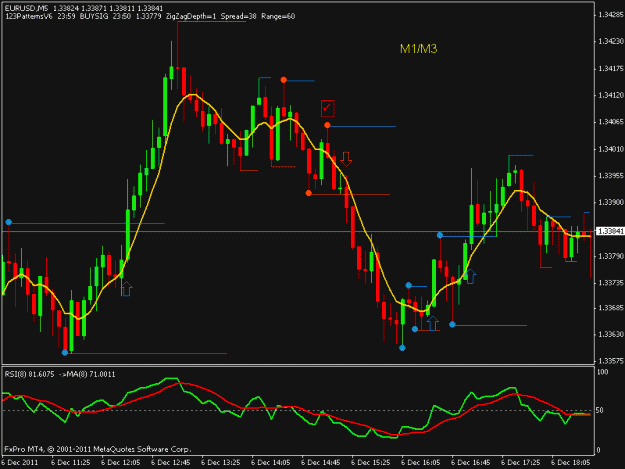This screenshot has width=625, height=469.
Task: Click the 6 Dec 11:25 time label
Action: tap(71, 462)
